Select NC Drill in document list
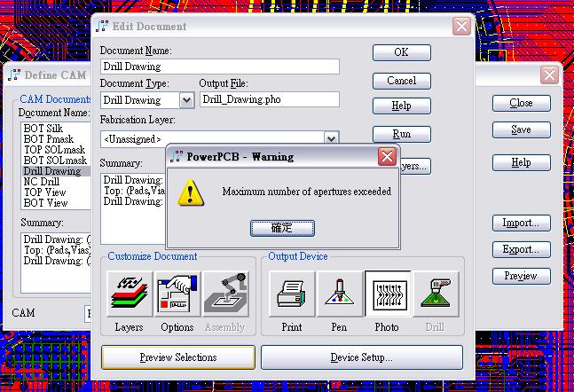Image resolution: width=574 pixels, height=392 pixels. tap(42, 182)
